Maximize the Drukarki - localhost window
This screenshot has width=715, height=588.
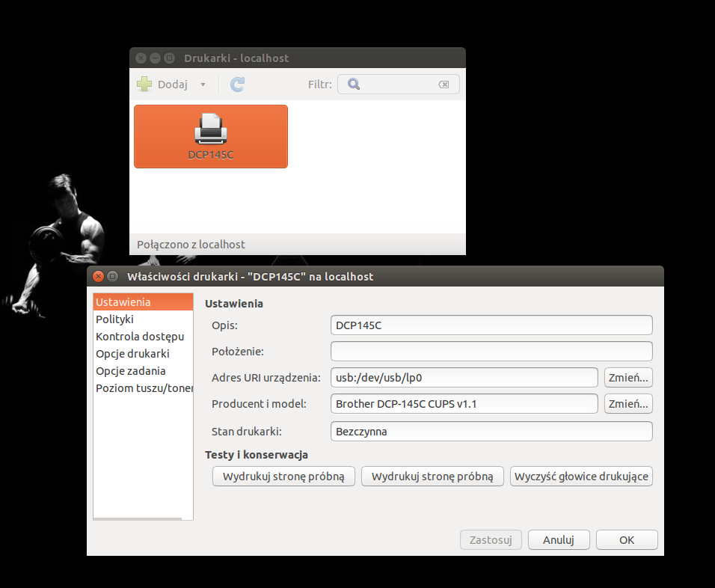[x=169, y=58]
